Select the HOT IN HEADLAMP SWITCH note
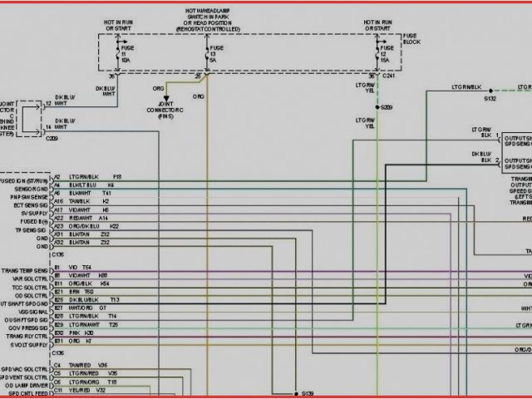The width and height of the screenshot is (532, 399). 210,18
